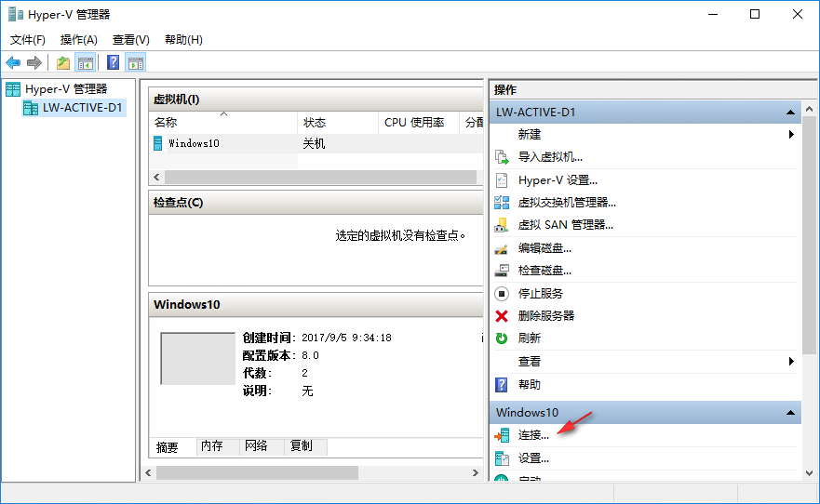Open the 操作(A) menu
Image resolution: width=820 pixels, height=504 pixels.
79,40
